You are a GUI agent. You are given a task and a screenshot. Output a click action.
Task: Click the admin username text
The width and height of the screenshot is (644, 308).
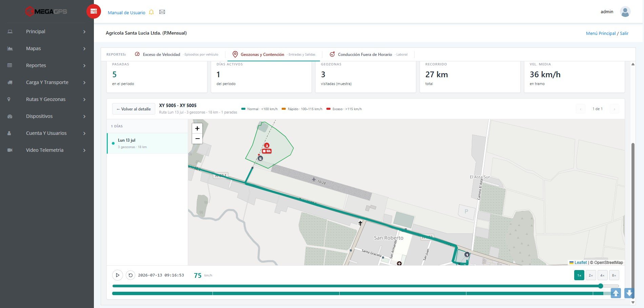pyautogui.click(x=607, y=12)
